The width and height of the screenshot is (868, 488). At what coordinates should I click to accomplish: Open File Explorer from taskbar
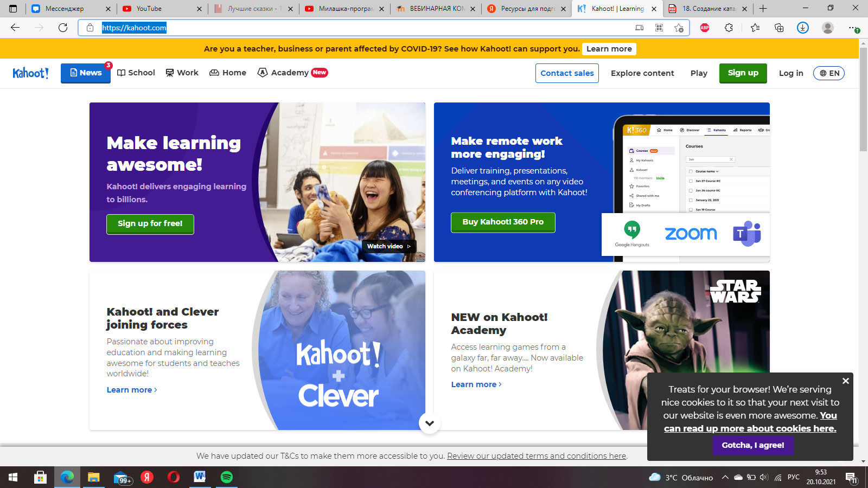click(x=93, y=477)
